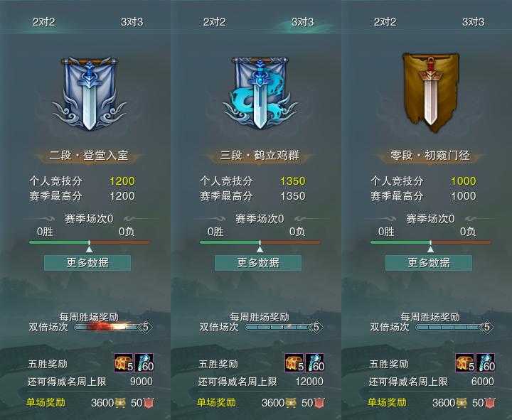Select treasure chest reward in first panel
The width and height of the screenshot is (512, 420).
124,363
